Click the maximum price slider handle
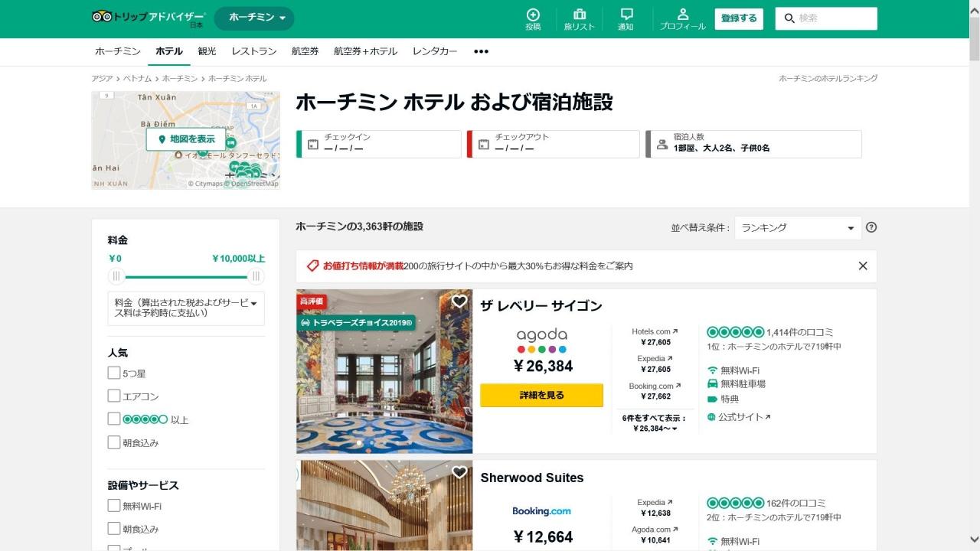Screen dimensions: 980x551 [256, 276]
